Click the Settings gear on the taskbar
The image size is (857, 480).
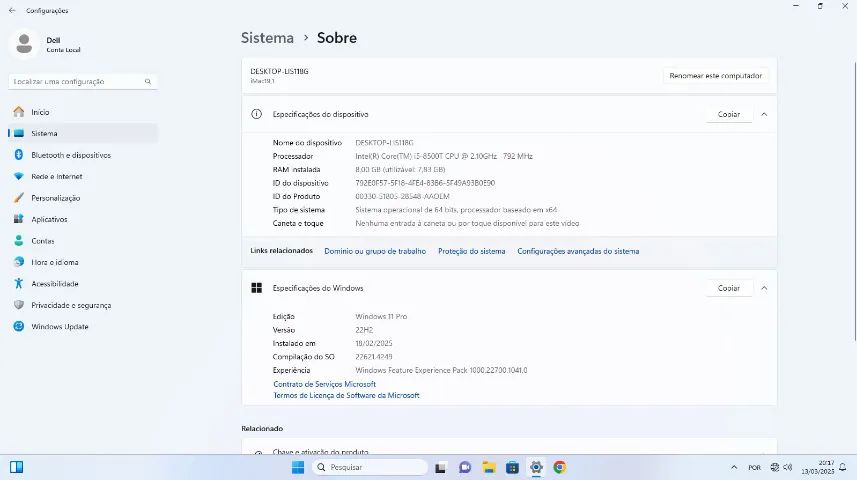(x=536, y=467)
